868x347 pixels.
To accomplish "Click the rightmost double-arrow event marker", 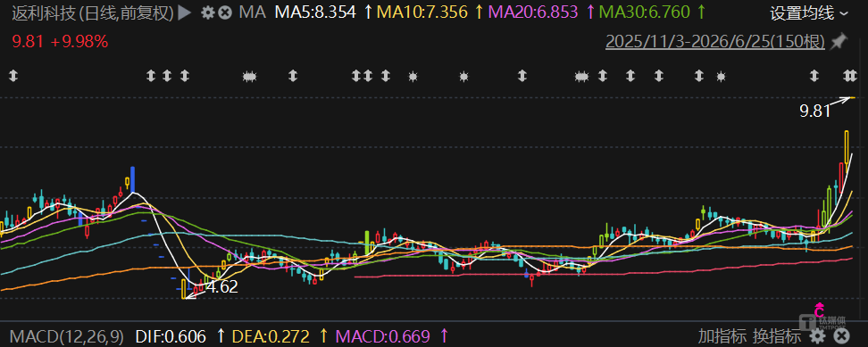I will click(850, 76).
